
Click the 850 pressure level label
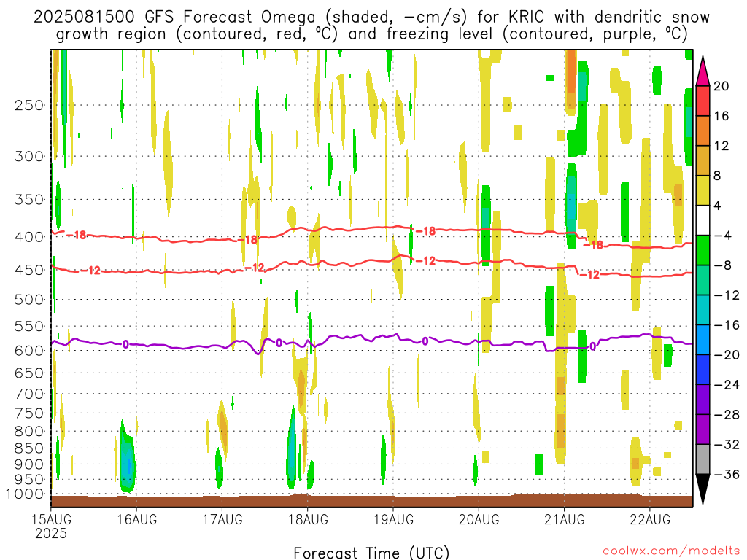(29, 448)
